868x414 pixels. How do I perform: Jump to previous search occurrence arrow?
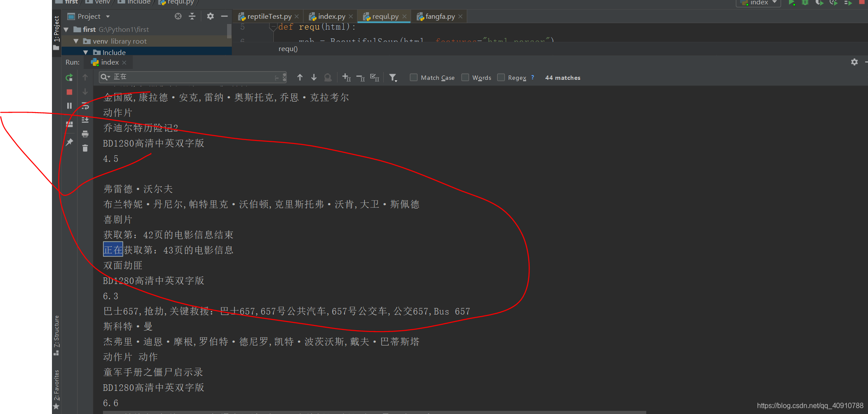300,77
